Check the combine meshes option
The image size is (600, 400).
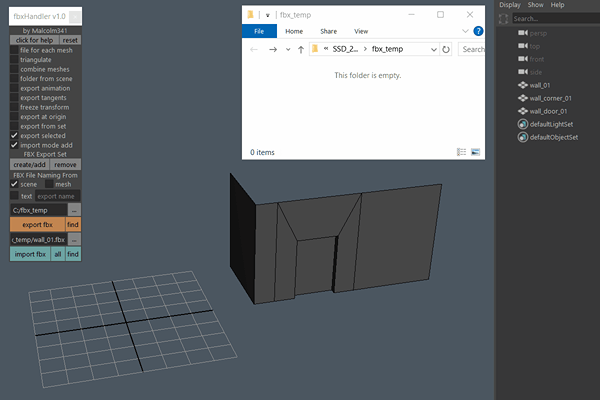click(14, 69)
